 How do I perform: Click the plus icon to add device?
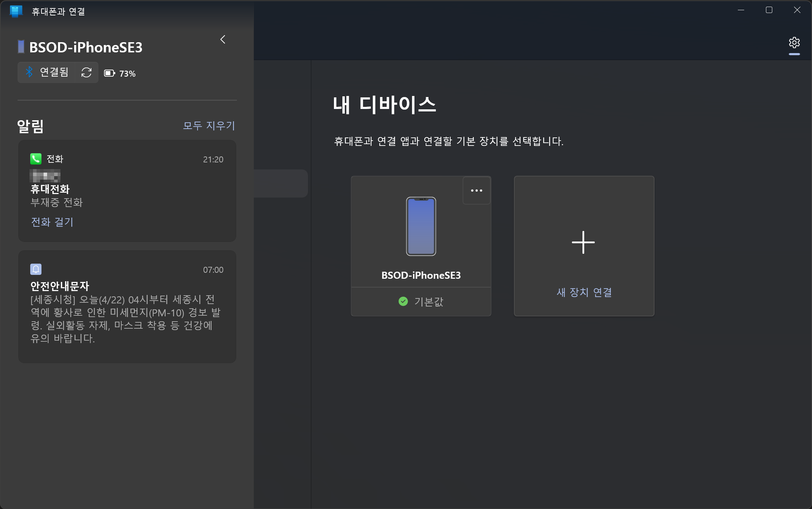coord(583,243)
